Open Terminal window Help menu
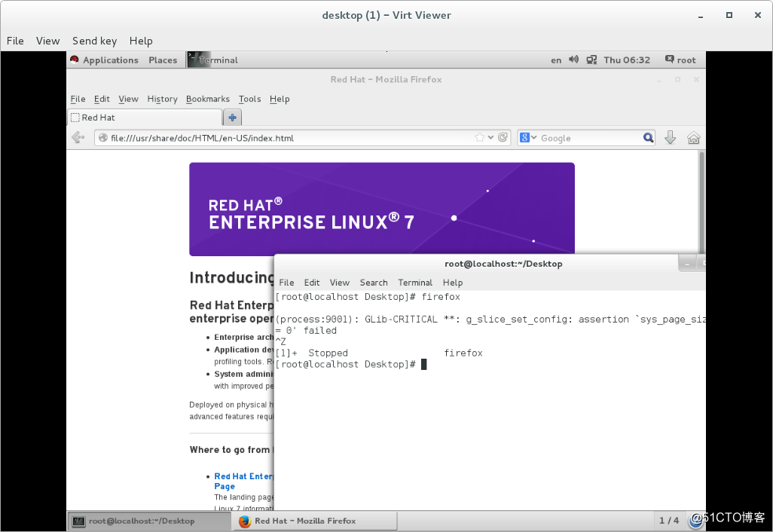This screenshot has width=773, height=532. click(453, 283)
